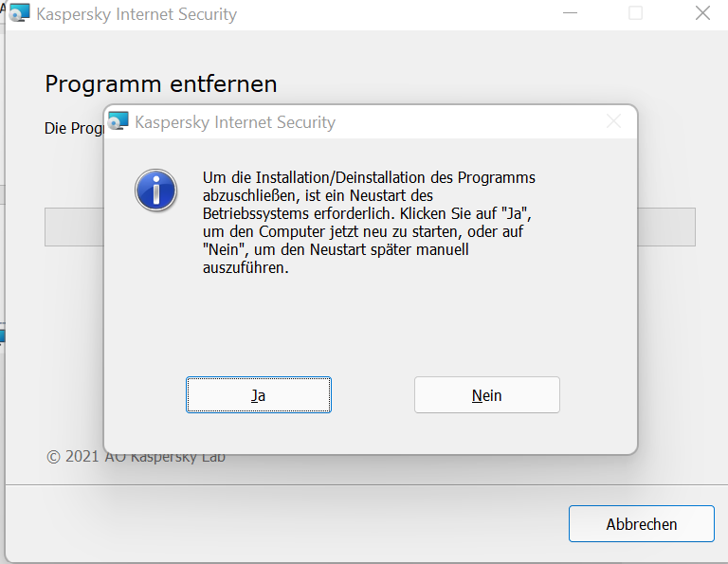Click the "Programm entfernen" heading
Image resolution: width=728 pixels, height=564 pixels.
click(161, 83)
